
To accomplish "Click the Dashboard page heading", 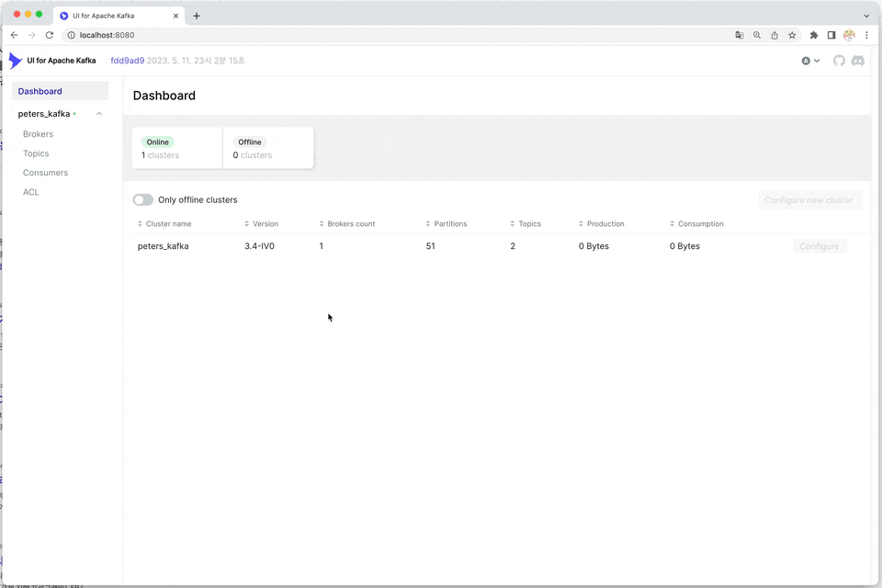I will 164,96.
